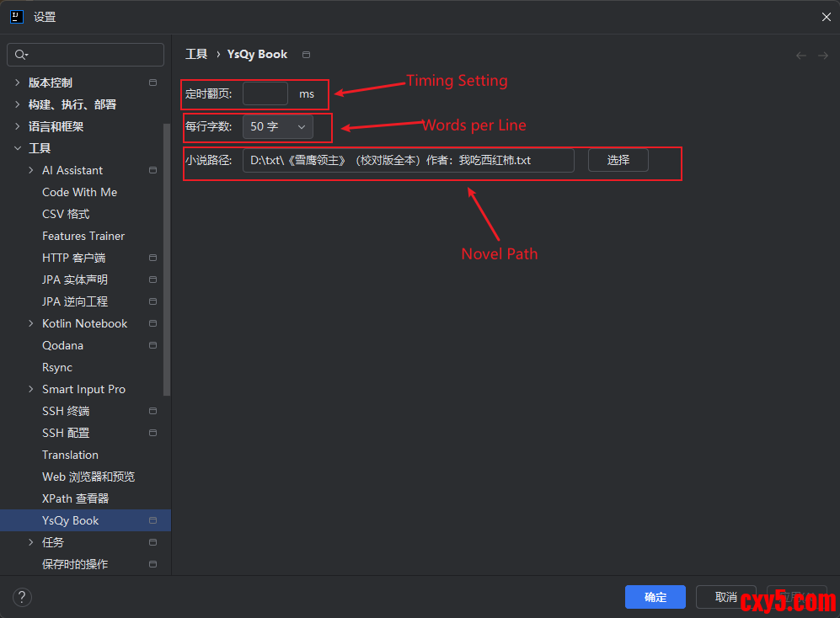Click the icon beside SSH 终端 entry
This screenshot has height=618, width=840.
(152, 411)
